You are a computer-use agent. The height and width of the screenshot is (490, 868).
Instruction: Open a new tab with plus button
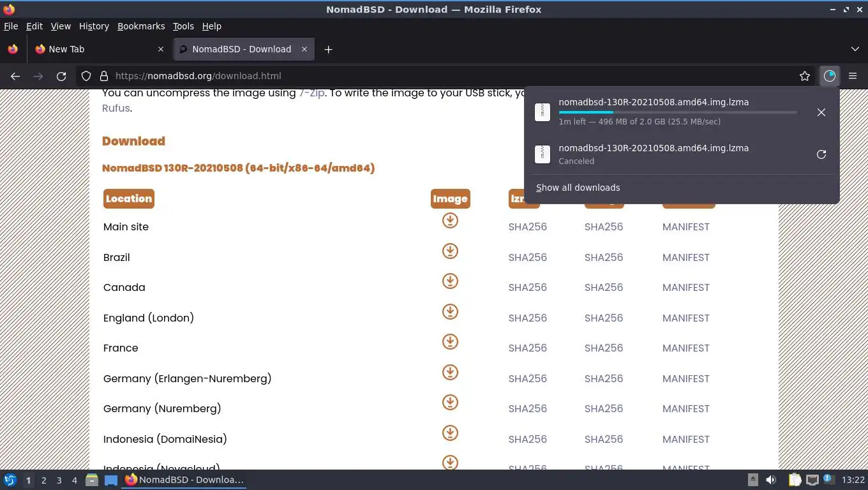click(328, 49)
